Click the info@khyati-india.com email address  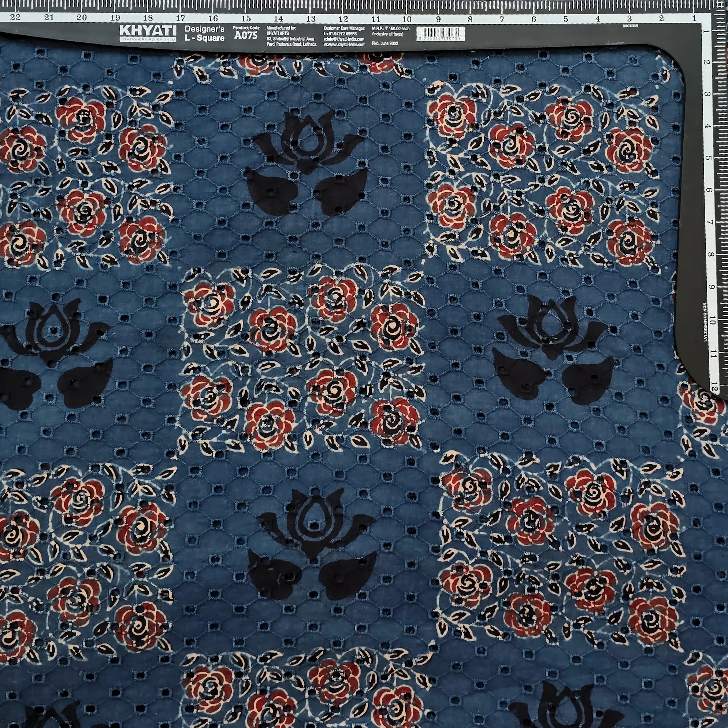(x=344, y=39)
